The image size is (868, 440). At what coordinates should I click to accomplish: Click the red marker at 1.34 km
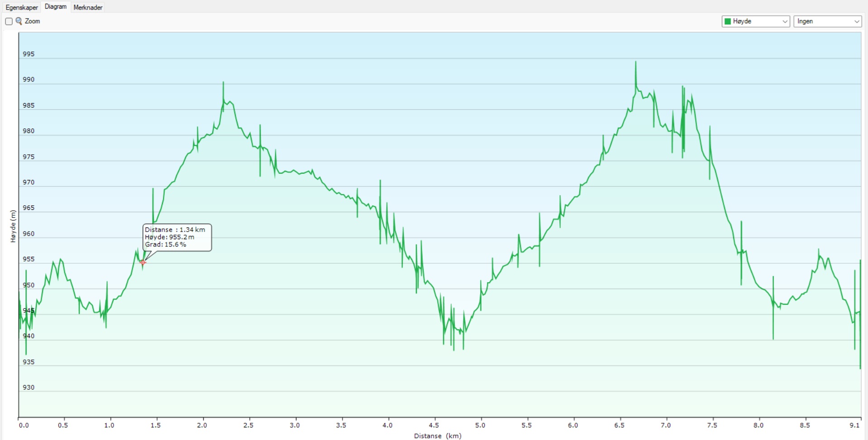(x=143, y=262)
